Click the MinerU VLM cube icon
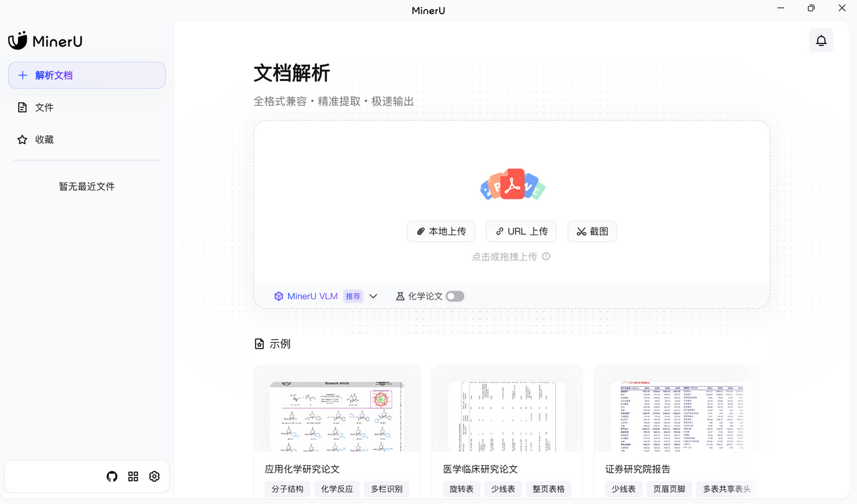This screenshot has height=504, width=857. 279,296
